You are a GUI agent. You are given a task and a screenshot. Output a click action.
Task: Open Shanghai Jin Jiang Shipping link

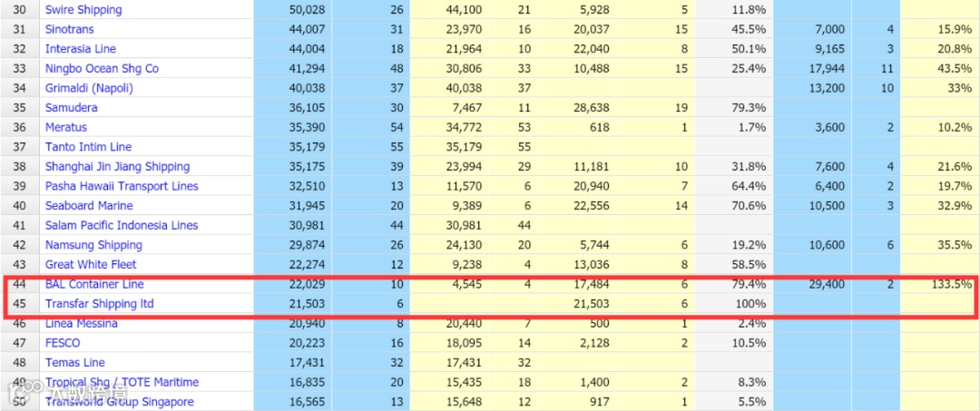[117, 167]
